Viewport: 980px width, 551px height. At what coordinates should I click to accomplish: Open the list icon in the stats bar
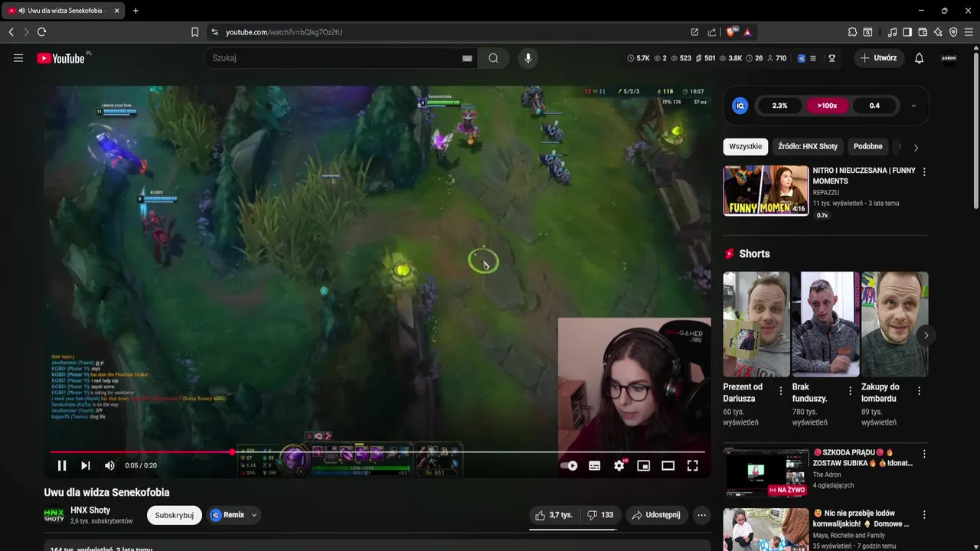pyautogui.click(x=813, y=58)
